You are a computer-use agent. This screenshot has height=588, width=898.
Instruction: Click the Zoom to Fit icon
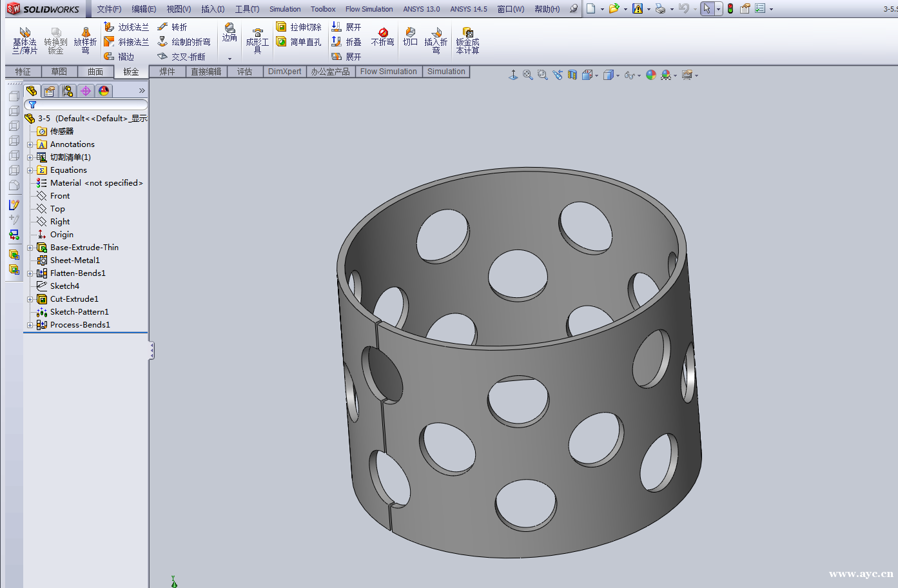tap(527, 75)
